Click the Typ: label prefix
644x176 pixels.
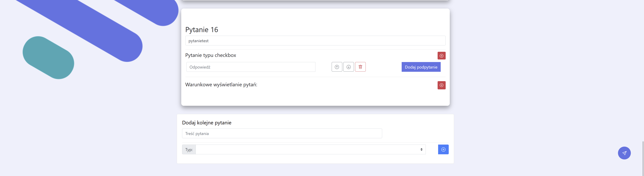coord(189,150)
